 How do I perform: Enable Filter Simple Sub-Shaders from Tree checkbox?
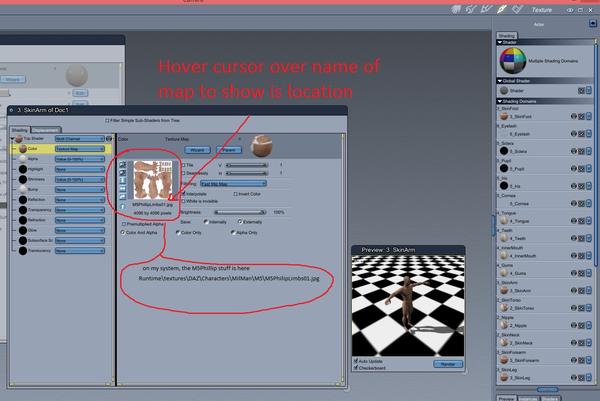coord(107,121)
